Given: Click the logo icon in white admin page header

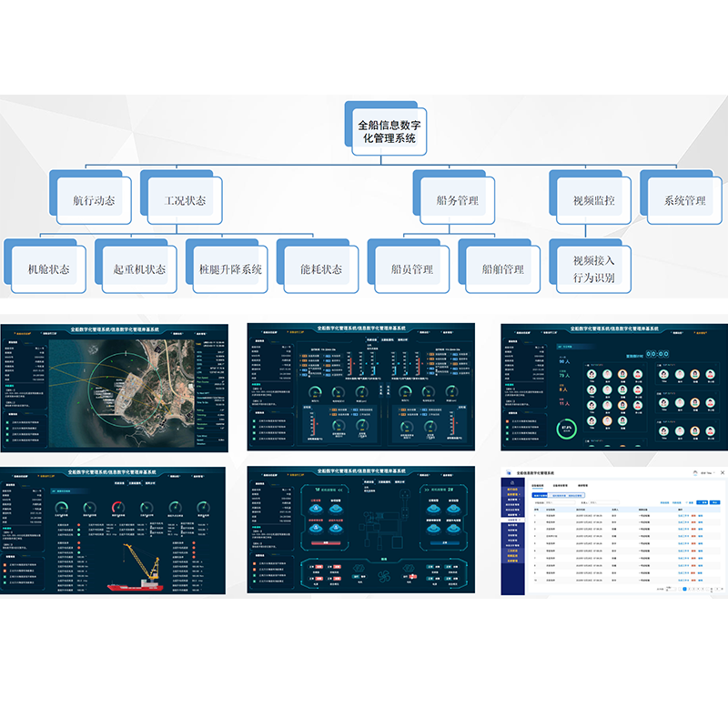Looking at the screenshot, I should point(508,474).
